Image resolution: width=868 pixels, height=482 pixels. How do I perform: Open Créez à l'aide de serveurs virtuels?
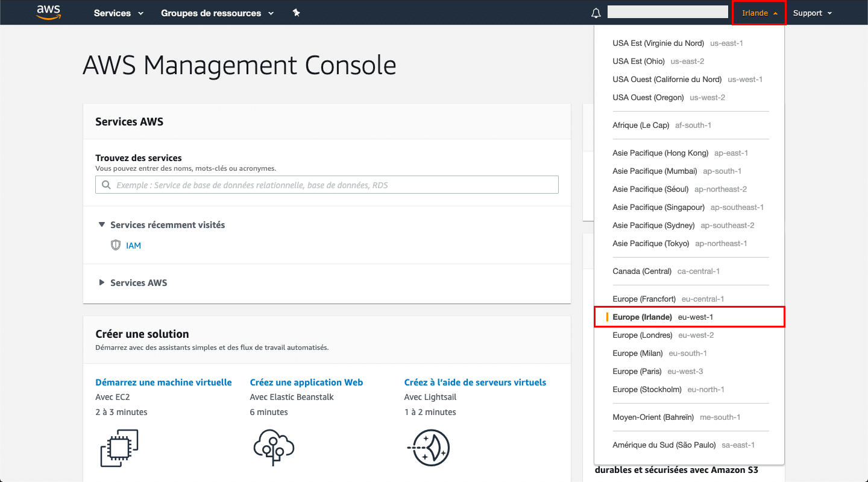[475, 382]
